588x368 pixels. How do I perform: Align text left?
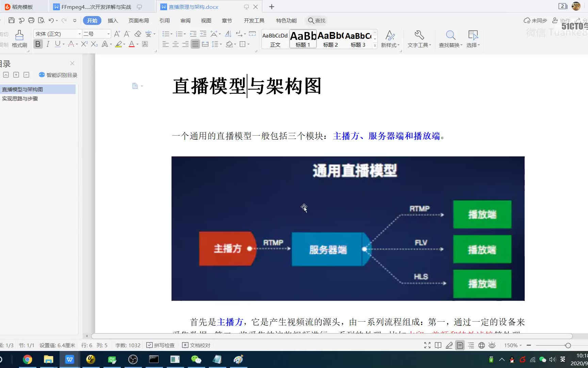coord(166,44)
